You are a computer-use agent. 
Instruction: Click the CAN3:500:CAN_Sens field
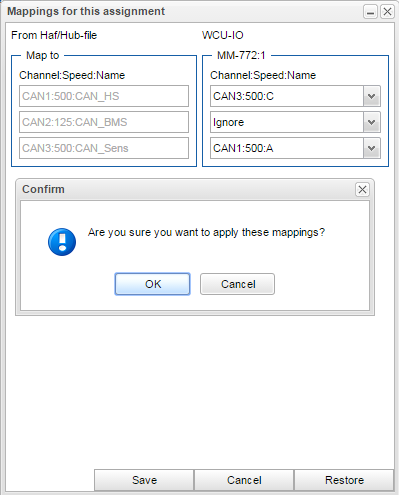[104, 148]
